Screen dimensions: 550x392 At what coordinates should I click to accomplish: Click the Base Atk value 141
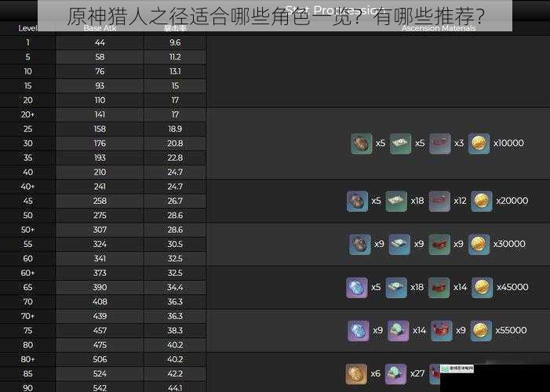tap(100, 114)
